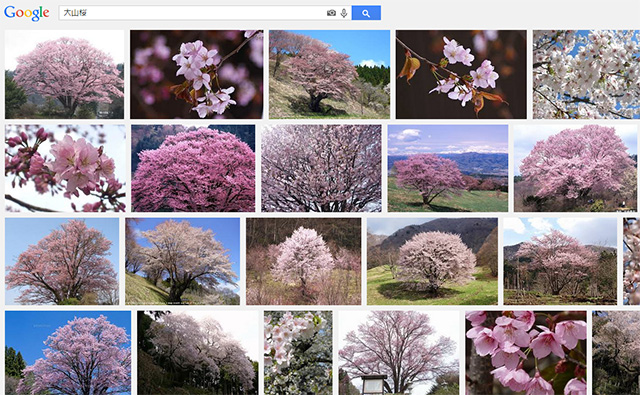Open thumbnail of pale tree on slope under deep blue sky
Screen dimensions: 640x395
click(182, 261)
